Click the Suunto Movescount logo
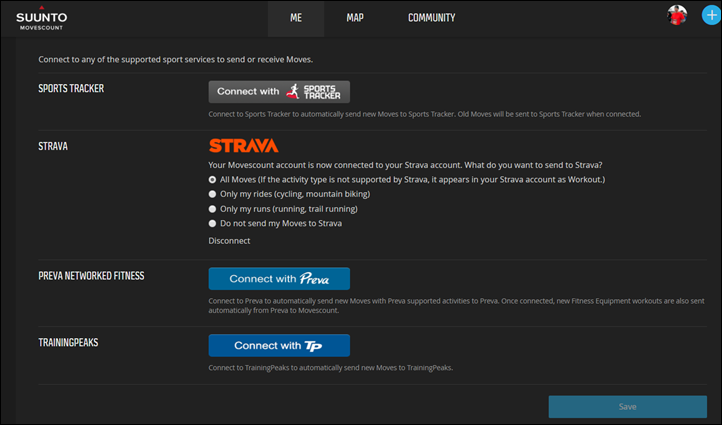 [x=41, y=18]
